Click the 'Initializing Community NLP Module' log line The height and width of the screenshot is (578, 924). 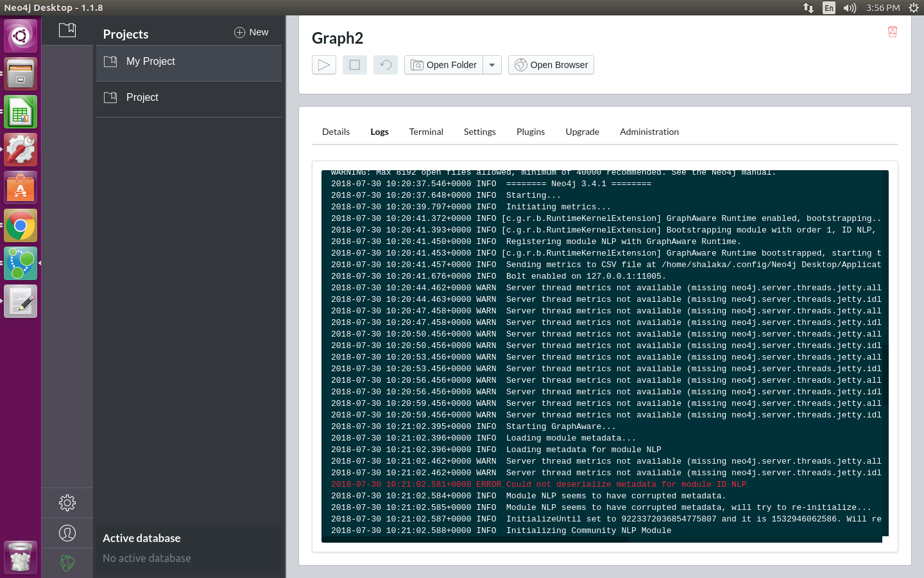pos(501,530)
